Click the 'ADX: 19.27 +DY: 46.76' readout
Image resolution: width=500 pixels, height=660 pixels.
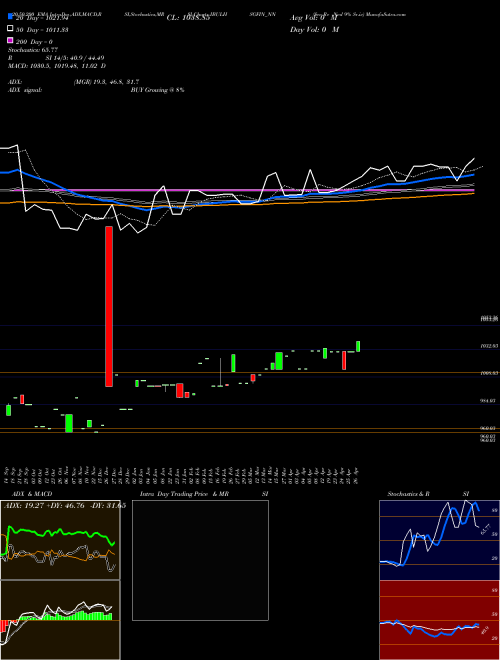44,506
